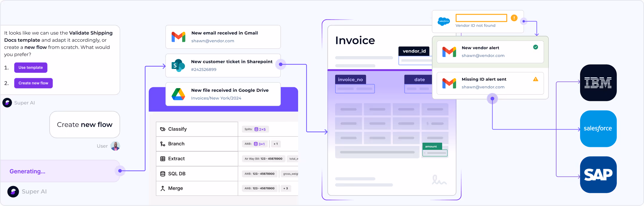Screen dimensions: 644x206
Task: Click the SharePoint icon in customer ticket card
Action: click(x=178, y=65)
